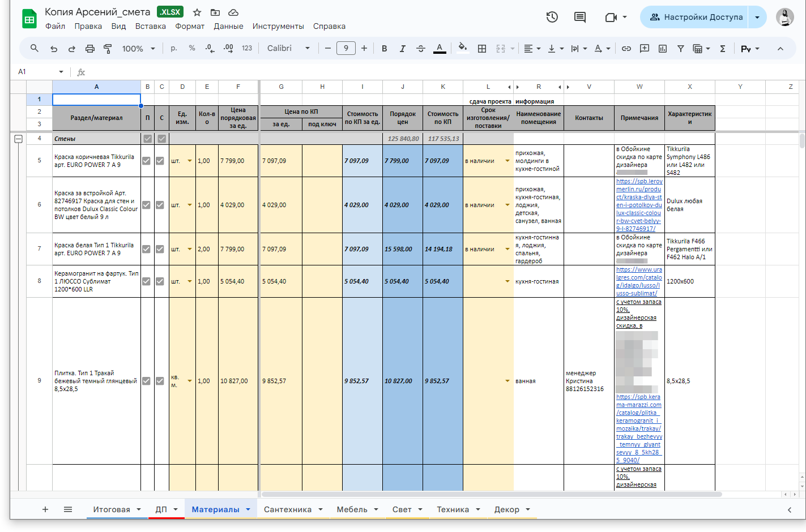This screenshot has width=806, height=532.
Task: Open Google Sheets home
Action: 29,19
